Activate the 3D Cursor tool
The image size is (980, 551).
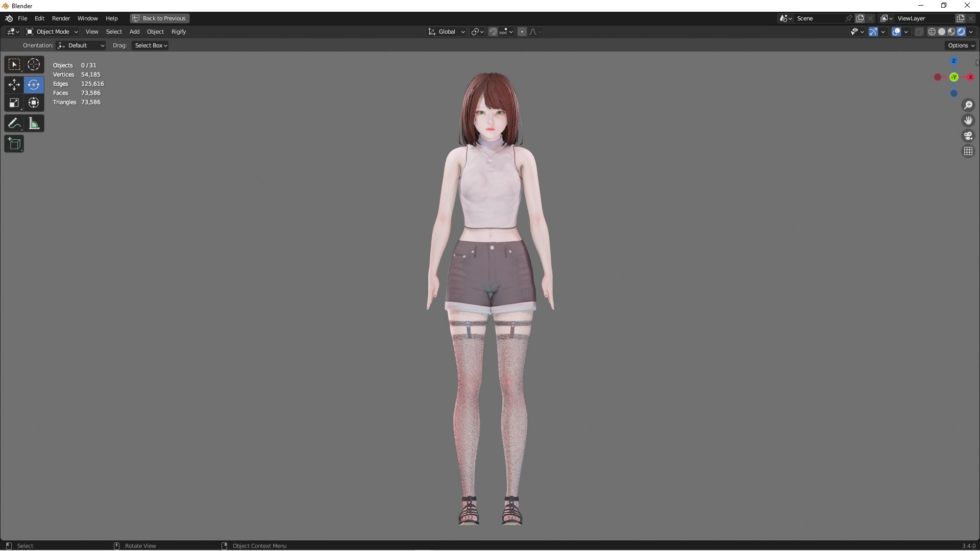34,65
